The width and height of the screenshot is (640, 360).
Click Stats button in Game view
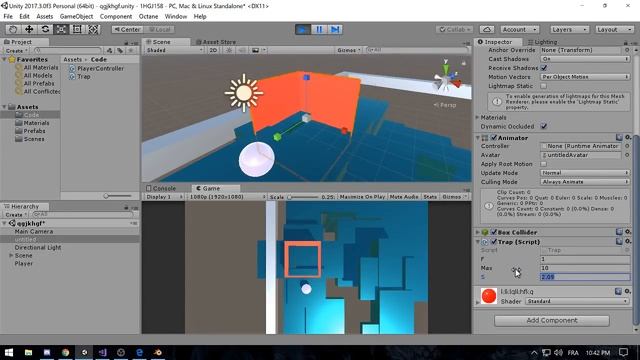click(430, 197)
